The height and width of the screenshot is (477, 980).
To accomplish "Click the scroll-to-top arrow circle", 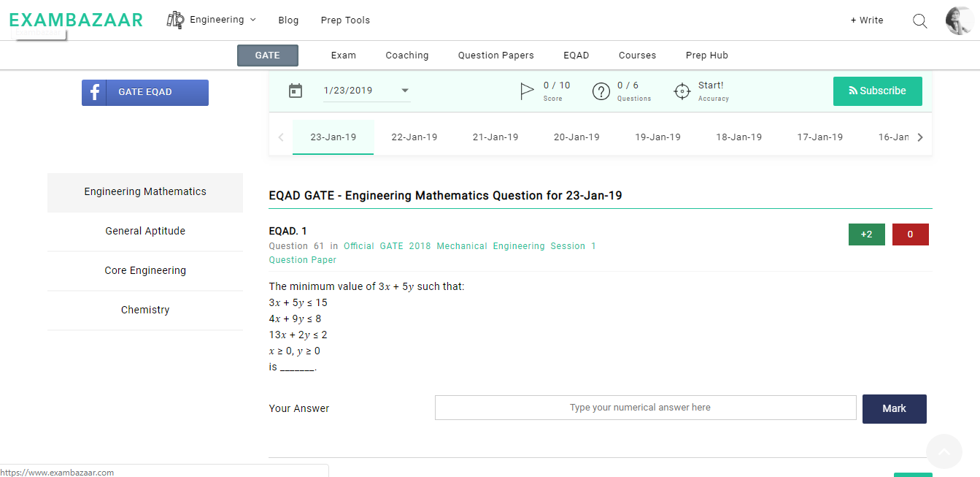I will [944, 451].
